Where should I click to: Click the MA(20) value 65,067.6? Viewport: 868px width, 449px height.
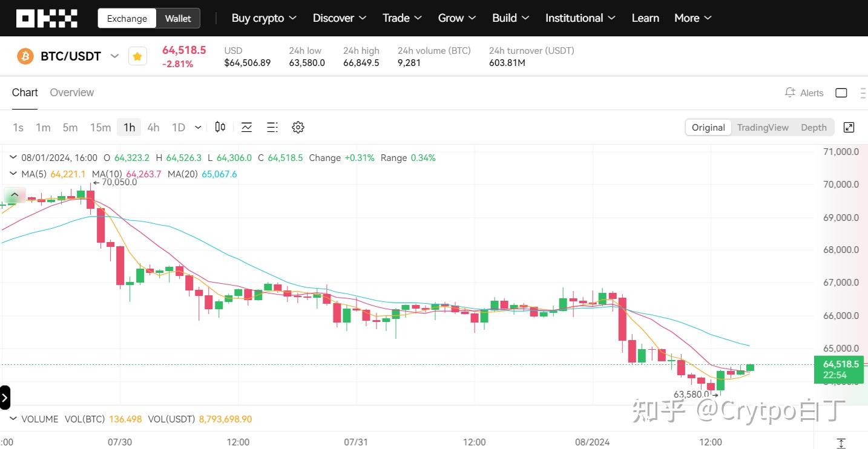pos(219,174)
